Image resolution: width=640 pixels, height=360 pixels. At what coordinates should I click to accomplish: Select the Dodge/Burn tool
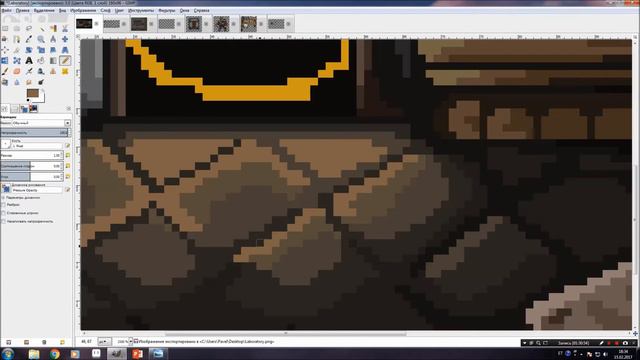point(41,82)
